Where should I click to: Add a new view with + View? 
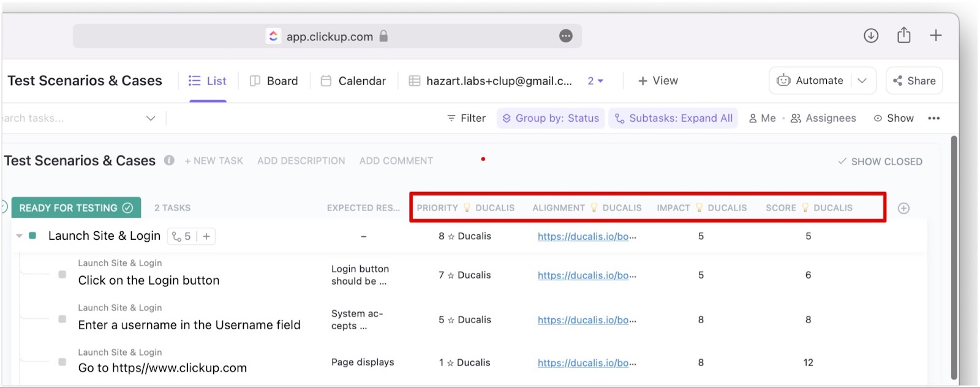(x=658, y=81)
